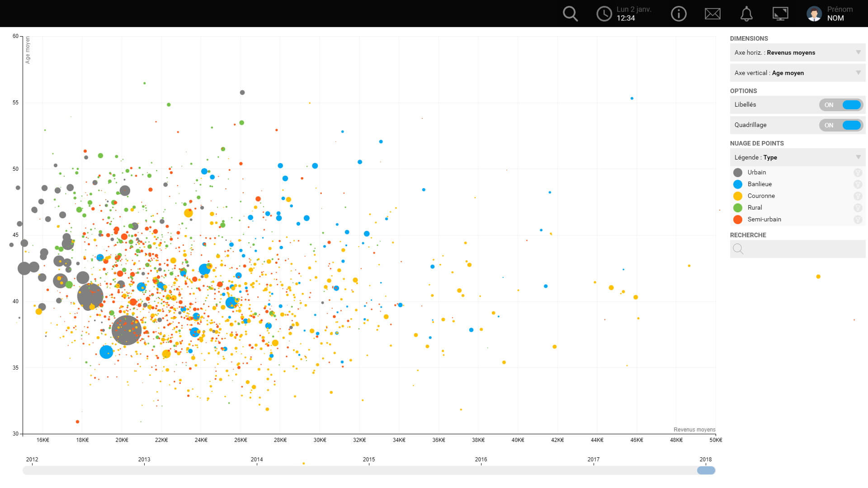Toggle the Libellés switch off

[841, 105]
